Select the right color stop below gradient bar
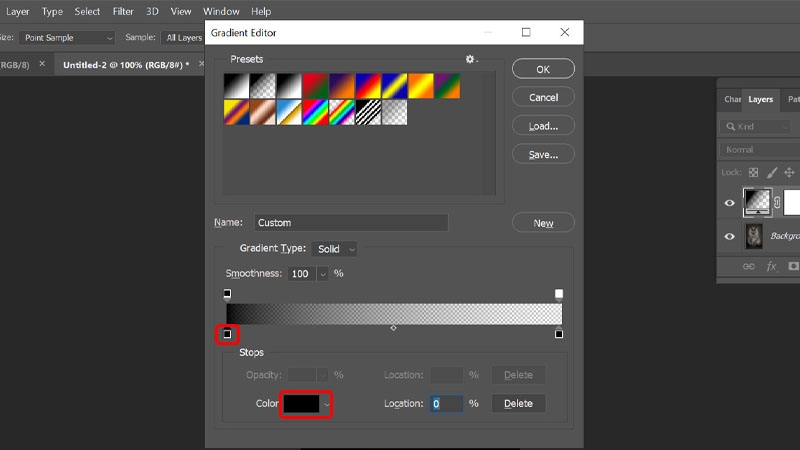The height and width of the screenshot is (450, 800). pyautogui.click(x=559, y=334)
